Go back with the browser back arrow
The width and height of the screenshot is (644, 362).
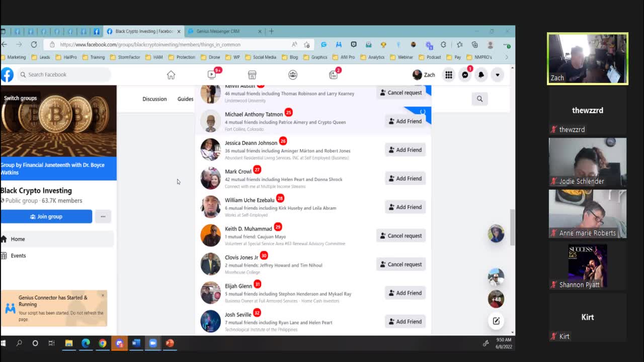pos(5,45)
